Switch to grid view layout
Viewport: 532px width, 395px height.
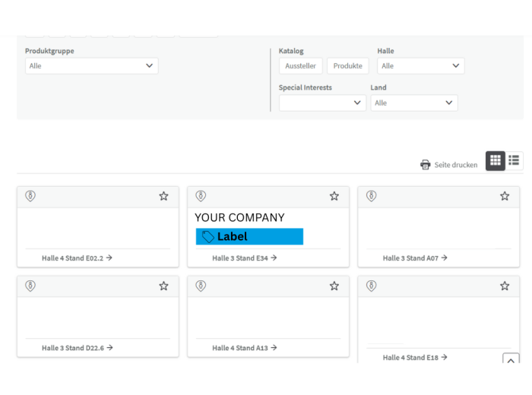(495, 160)
